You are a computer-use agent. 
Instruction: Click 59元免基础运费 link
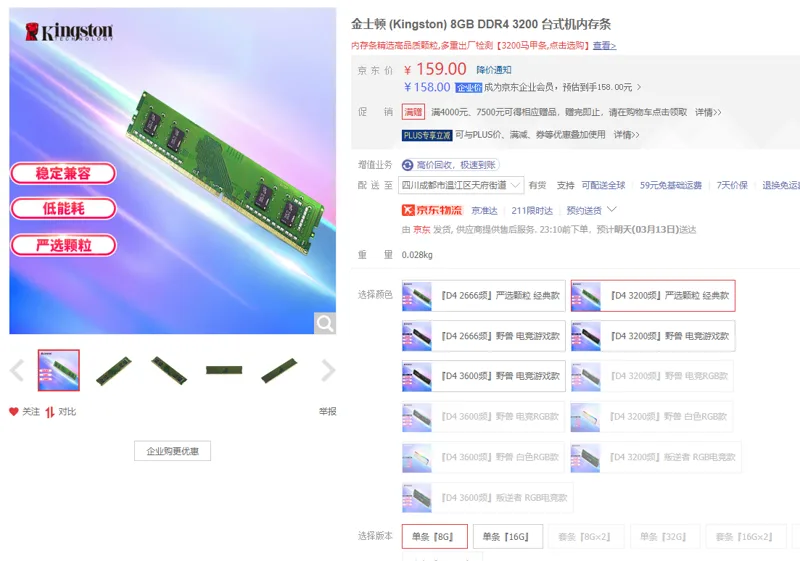tap(671, 185)
